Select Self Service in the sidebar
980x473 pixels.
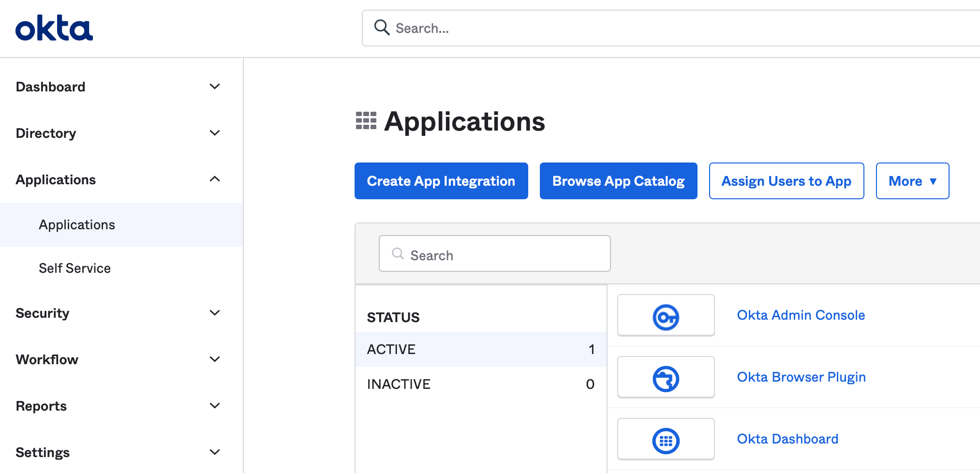[75, 268]
